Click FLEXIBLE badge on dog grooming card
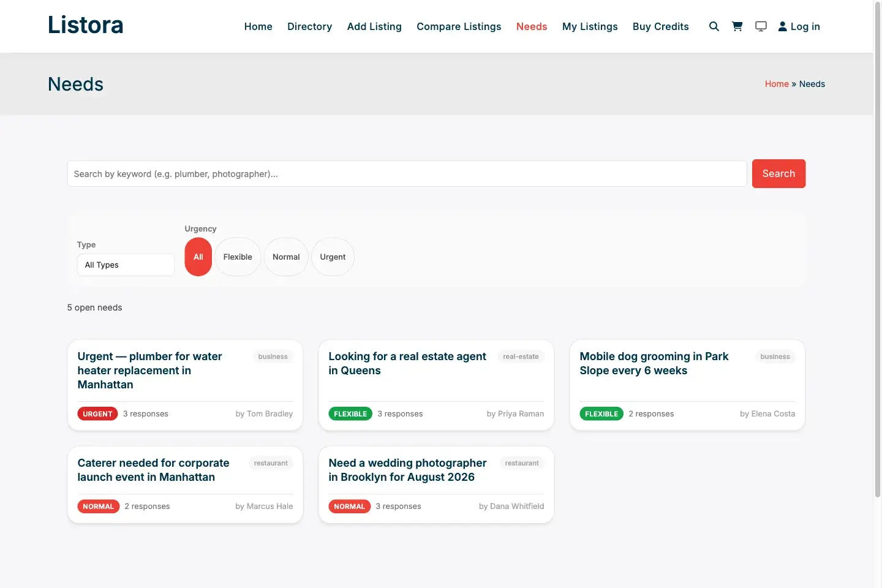 click(601, 414)
